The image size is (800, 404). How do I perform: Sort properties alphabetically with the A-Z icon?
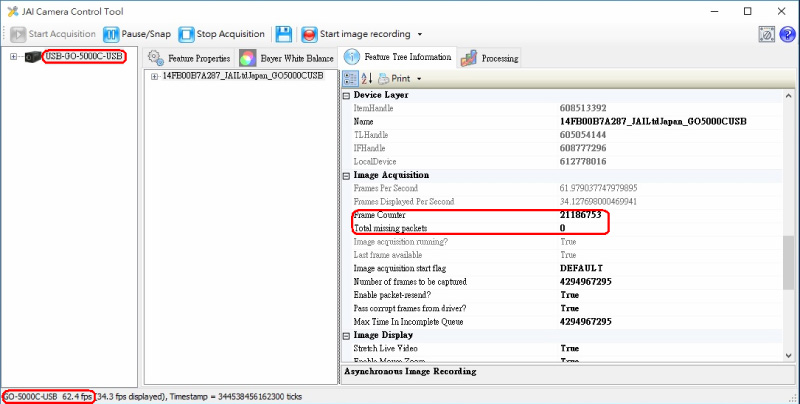pyautogui.click(x=367, y=78)
